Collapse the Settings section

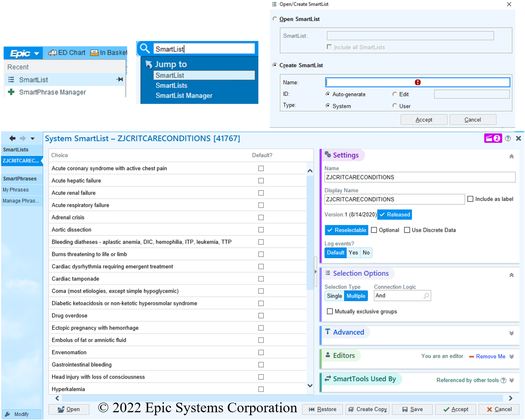pos(511,156)
